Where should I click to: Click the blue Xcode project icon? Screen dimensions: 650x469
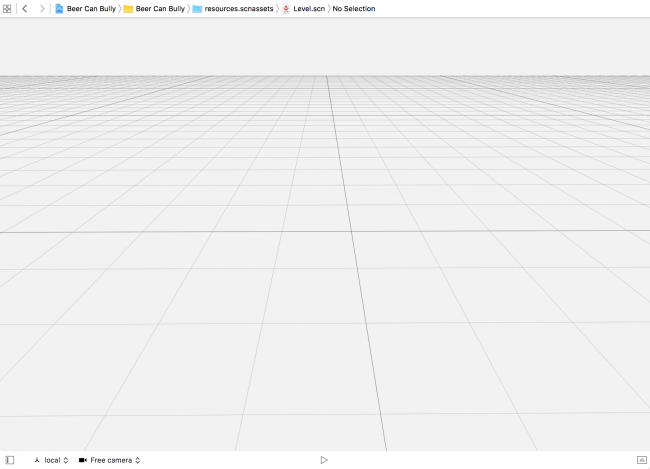tap(59, 9)
